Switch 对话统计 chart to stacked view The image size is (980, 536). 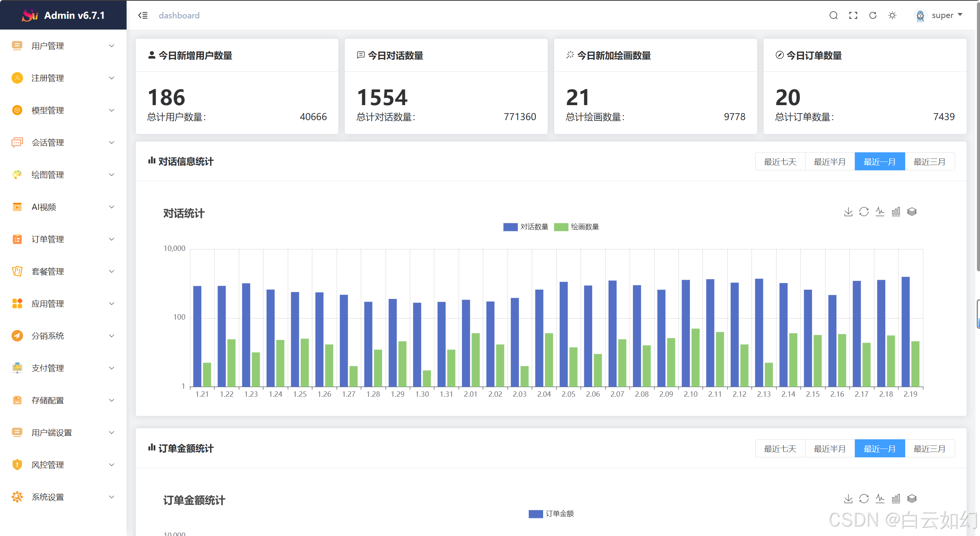click(912, 212)
